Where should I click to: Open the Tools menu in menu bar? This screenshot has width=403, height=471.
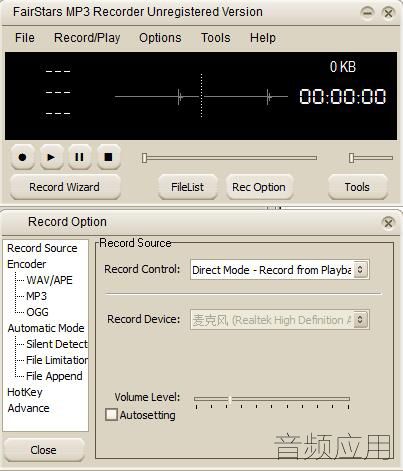(x=216, y=38)
